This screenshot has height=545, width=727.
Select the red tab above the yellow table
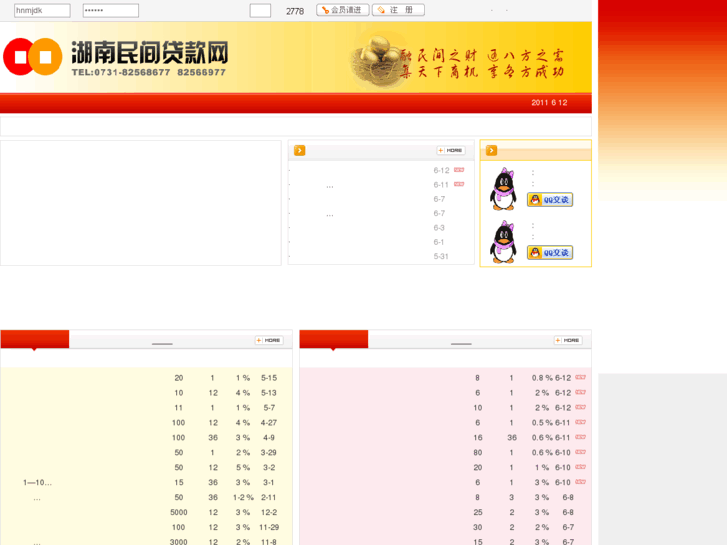click(x=35, y=339)
